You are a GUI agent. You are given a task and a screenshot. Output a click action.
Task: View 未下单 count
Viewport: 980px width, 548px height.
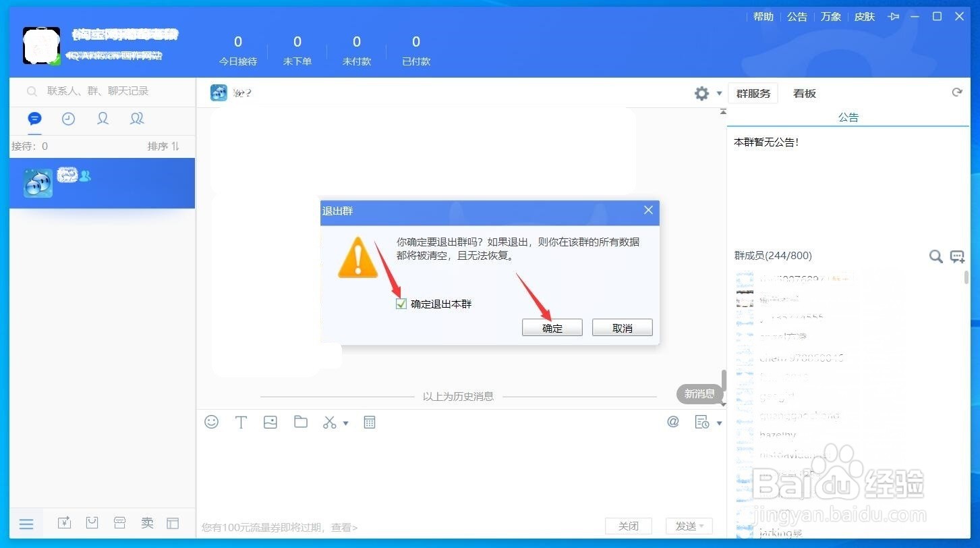297,51
